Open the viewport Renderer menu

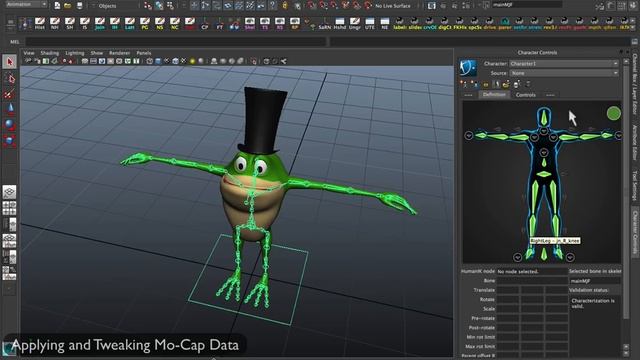[120, 53]
